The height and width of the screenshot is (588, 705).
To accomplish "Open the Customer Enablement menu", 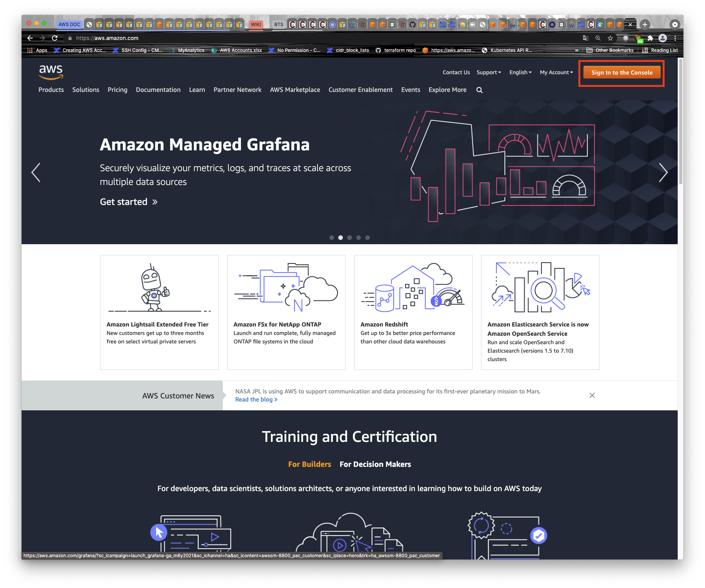I will [x=361, y=90].
